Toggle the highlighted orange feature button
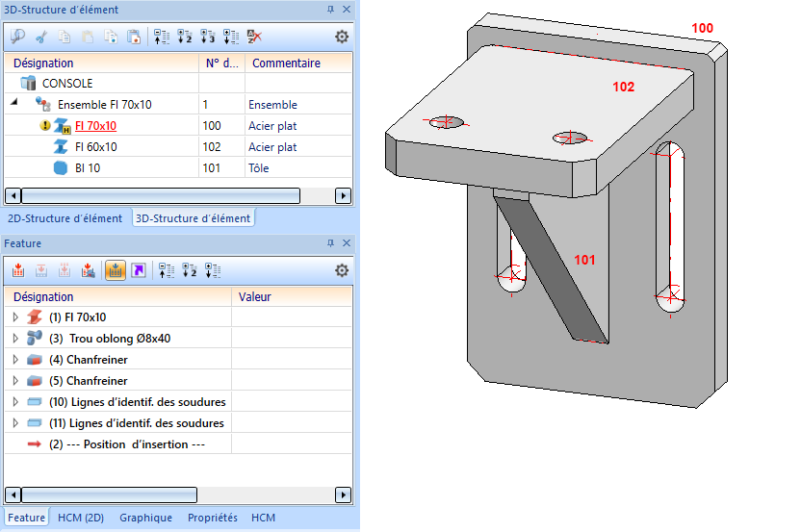 coord(116,270)
